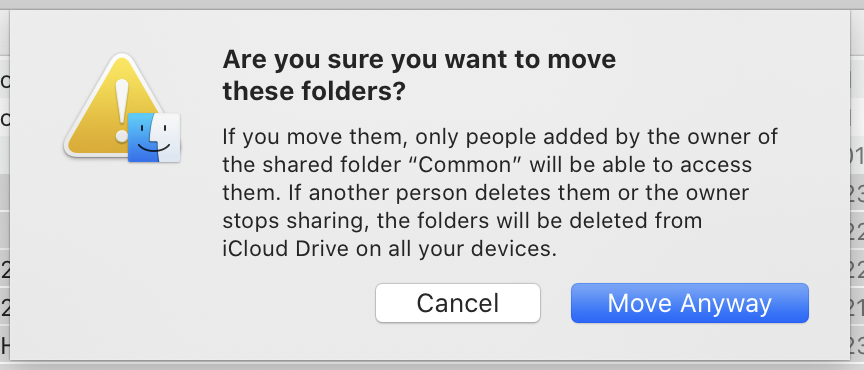
Task: Click the window strip above the dialog
Action: 432,4
